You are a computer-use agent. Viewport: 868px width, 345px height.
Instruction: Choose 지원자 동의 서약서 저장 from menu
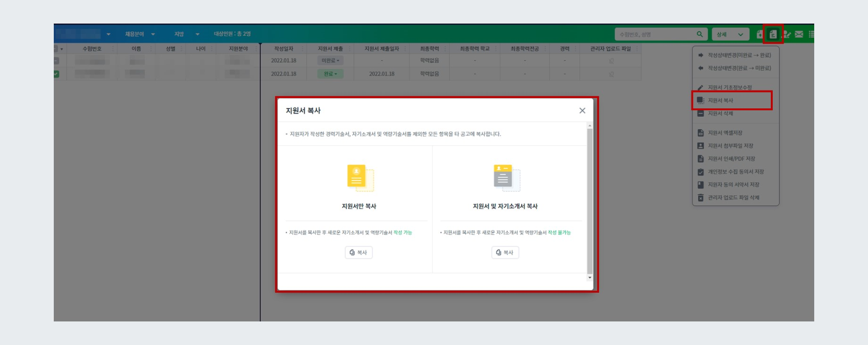coord(735,185)
